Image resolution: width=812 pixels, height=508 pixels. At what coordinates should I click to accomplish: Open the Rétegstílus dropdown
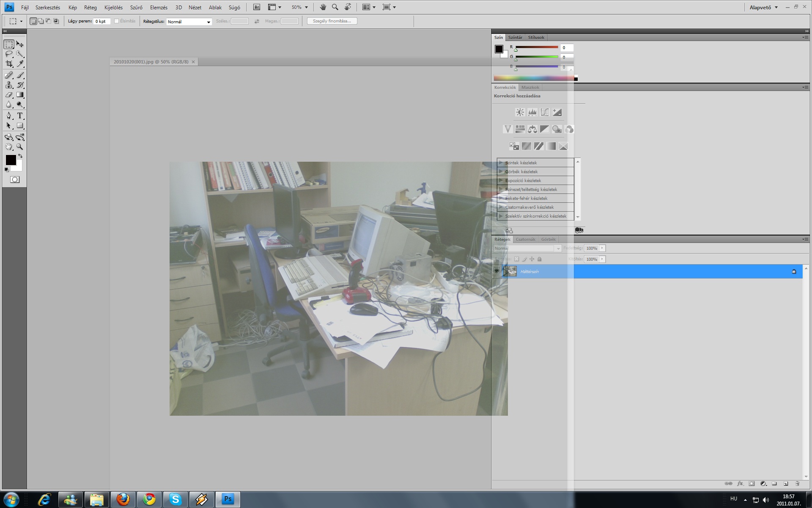[189, 22]
